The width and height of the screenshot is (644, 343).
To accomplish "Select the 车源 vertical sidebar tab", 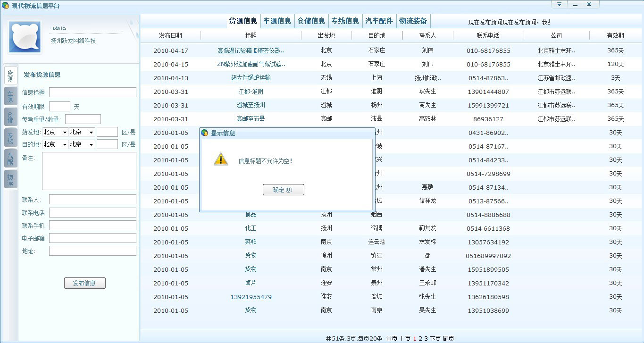I will 10,96.
